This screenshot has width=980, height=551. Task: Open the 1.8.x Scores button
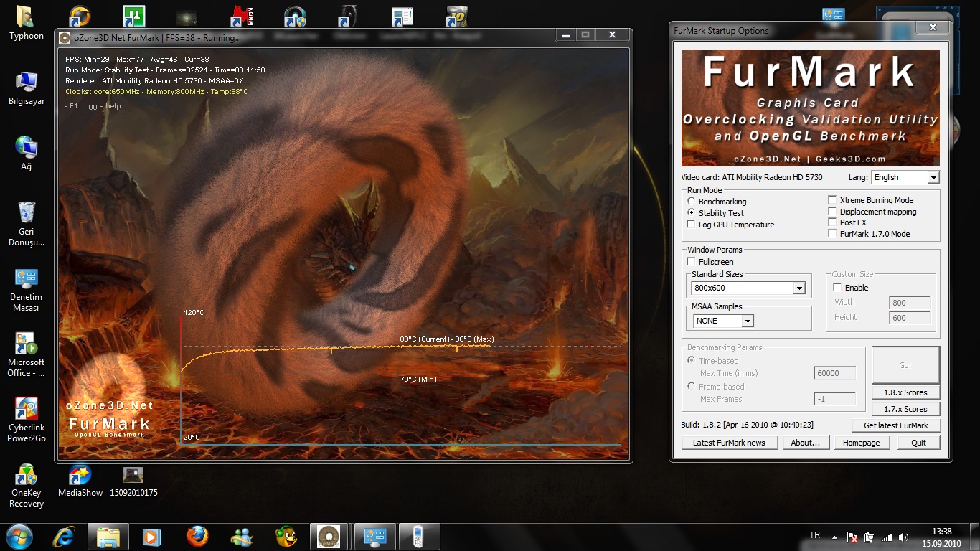click(x=905, y=392)
